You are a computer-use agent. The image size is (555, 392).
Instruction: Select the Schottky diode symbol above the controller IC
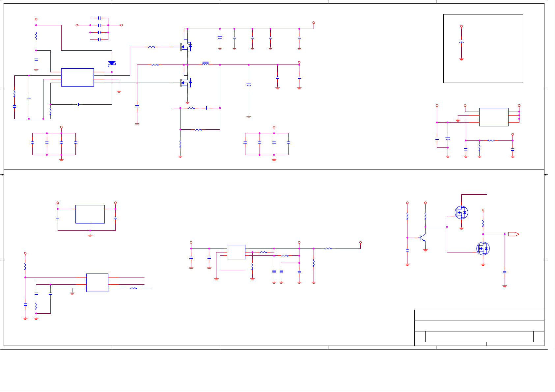pyautogui.click(x=112, y=63)
